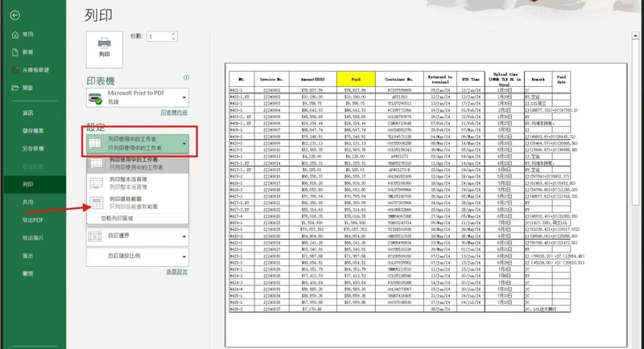This screenshot has height=349, width=644.
Task: Expand the 自訂縮放比例 scaling dropdown
Action: [x=184, y=257]
